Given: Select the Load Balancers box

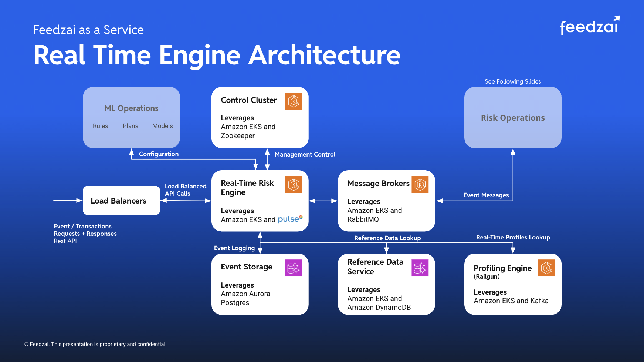Looking at the screenshot, I should 121,201.
